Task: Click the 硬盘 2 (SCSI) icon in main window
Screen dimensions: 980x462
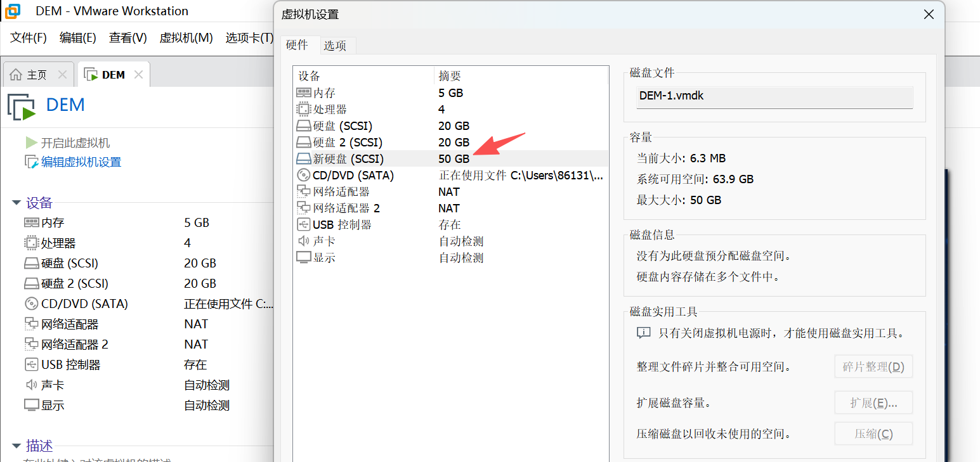Action: tap(31, 283)
